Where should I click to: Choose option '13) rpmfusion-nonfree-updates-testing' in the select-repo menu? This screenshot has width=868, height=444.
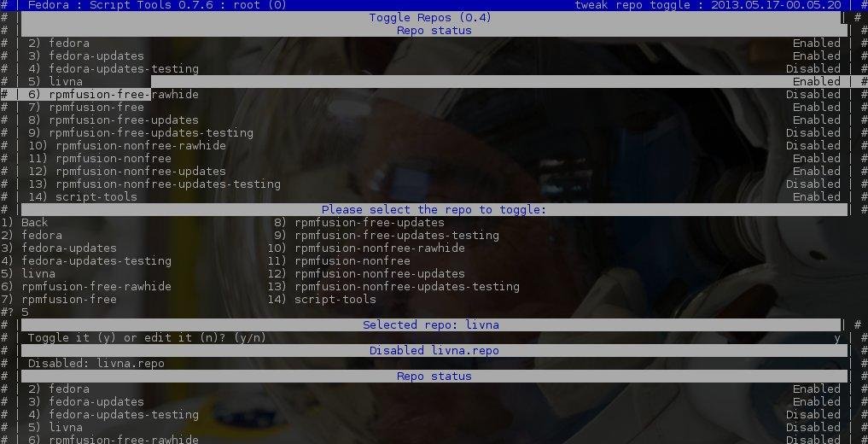point(393,286)
